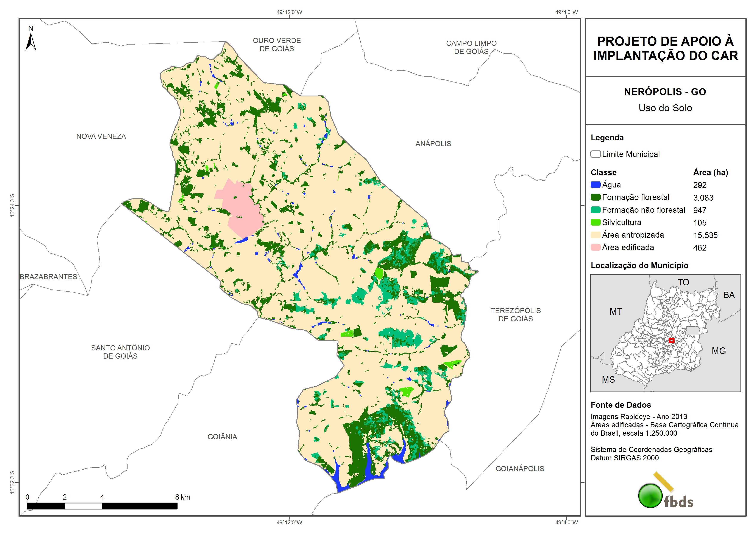Click the Formação não florestal swatch
Viewport: 756px width, 534px height.
595,210
